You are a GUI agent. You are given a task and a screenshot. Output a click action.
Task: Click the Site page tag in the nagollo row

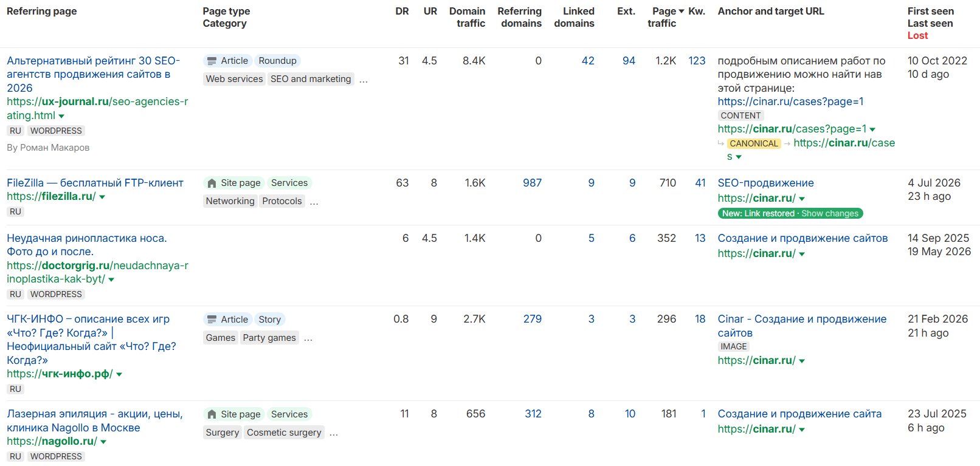tap(233, 414)
